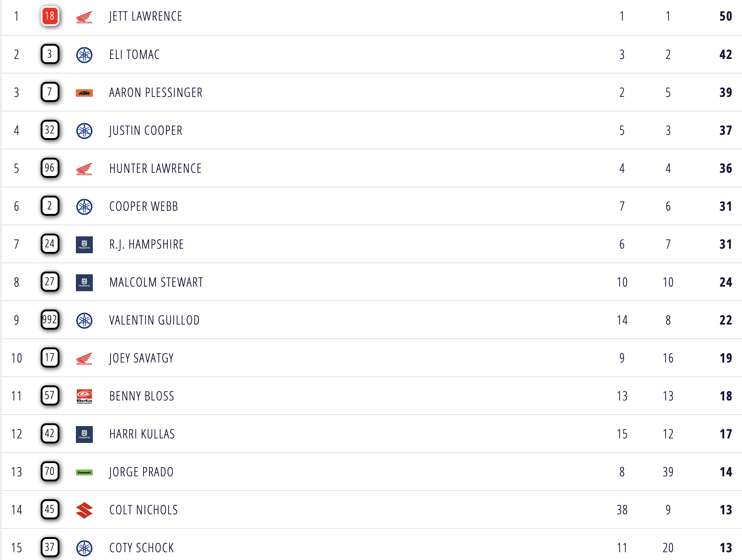
Task: Click Coty Schock's name
Action: (141, 548)
